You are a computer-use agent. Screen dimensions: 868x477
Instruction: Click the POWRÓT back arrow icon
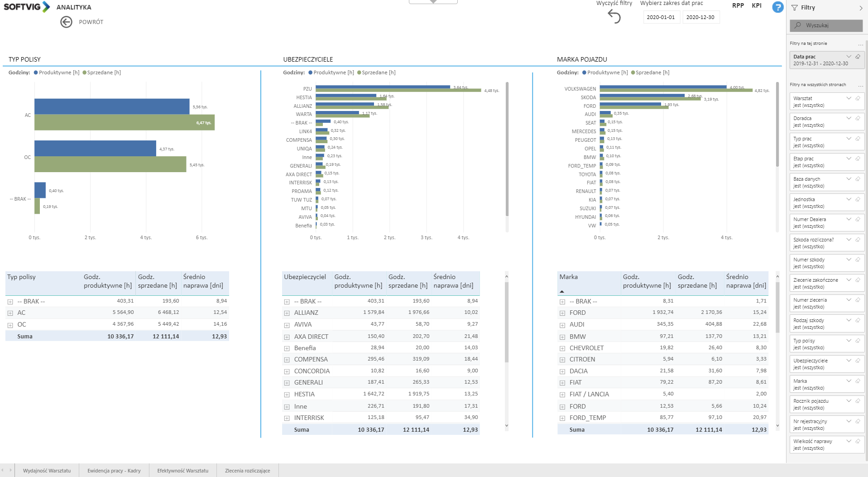(66, 22)
